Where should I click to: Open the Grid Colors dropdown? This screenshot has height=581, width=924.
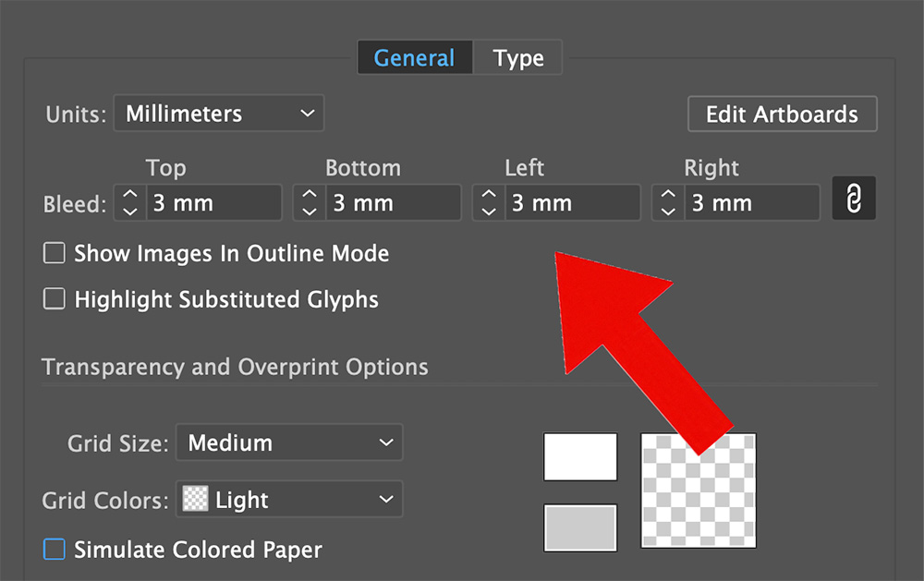289,500
